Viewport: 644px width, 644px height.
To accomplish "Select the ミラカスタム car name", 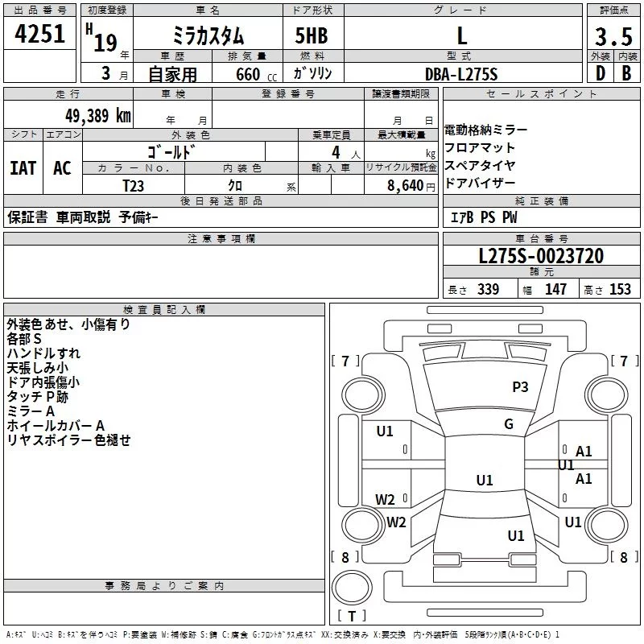I will click(208, 35).
